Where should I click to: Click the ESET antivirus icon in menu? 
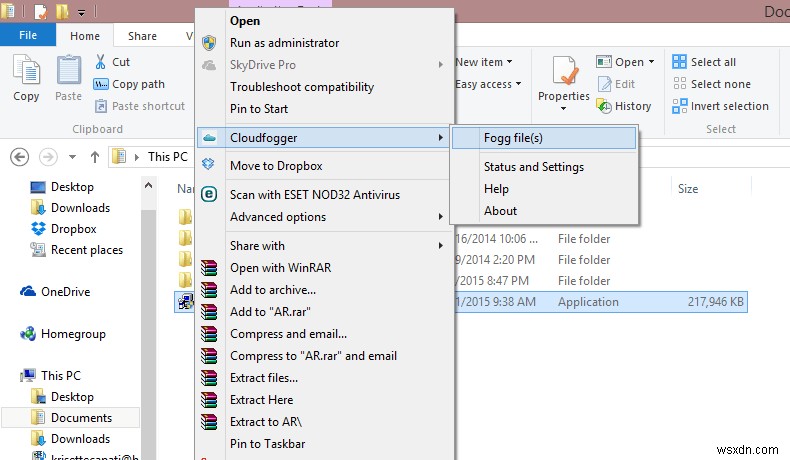pos(209,194)
